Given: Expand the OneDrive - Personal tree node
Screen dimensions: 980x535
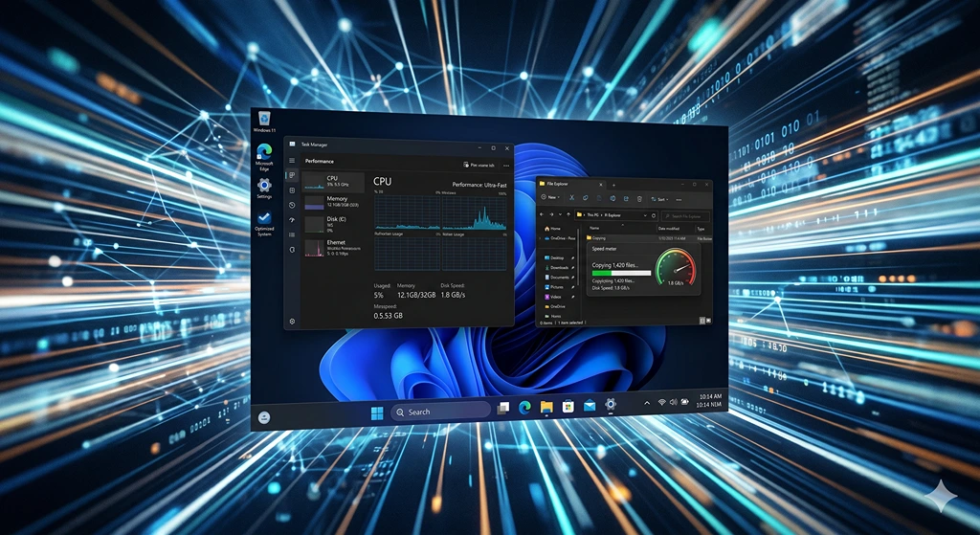Looking at the screenshot, I should pos(540,238).
